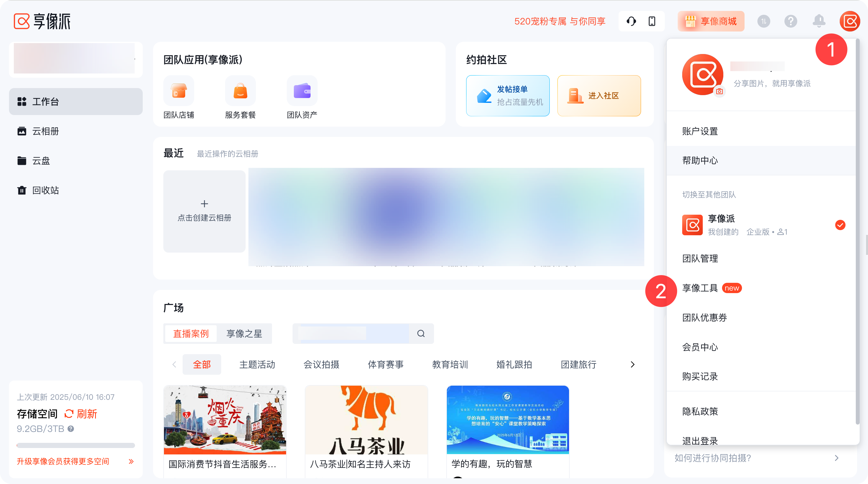Click the next category chevron
The height and width of the screenshot is (484, 868).
632,364
